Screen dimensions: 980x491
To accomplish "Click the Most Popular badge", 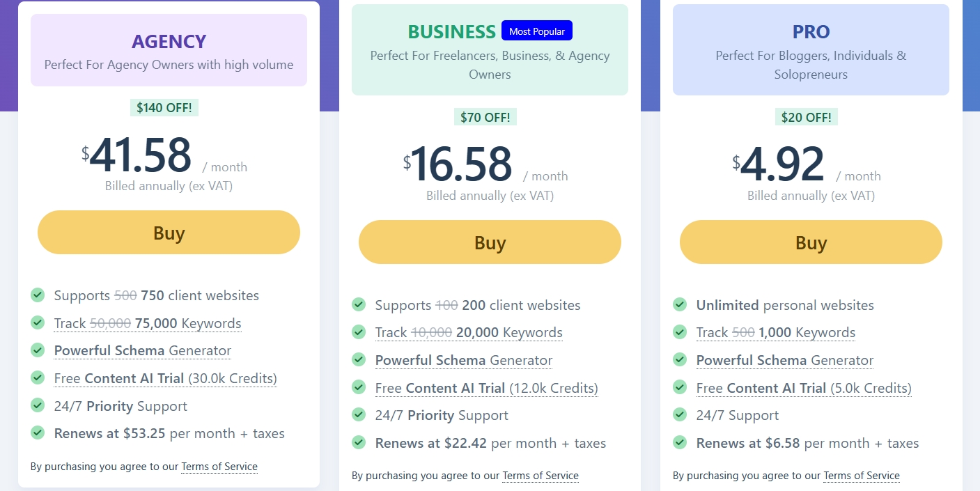I will pos(537,31).
